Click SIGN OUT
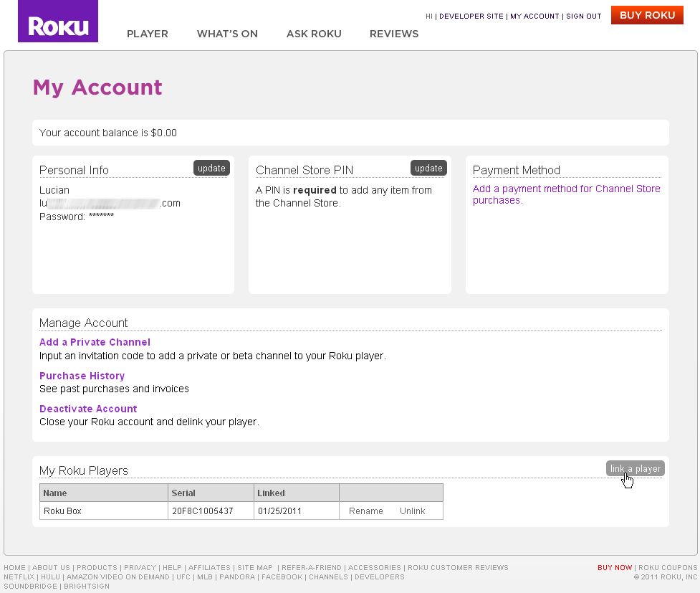 [583, 16]
